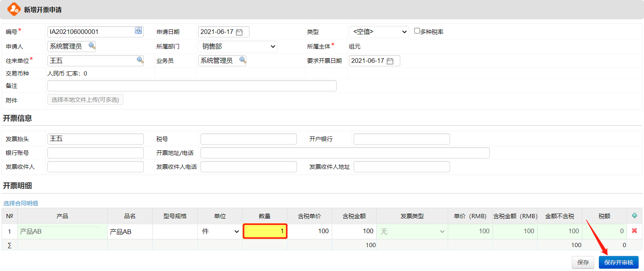644x271 pixels.
Task: Click the 人民币 汇率: 0 text
Action: [x=67, y=73]
